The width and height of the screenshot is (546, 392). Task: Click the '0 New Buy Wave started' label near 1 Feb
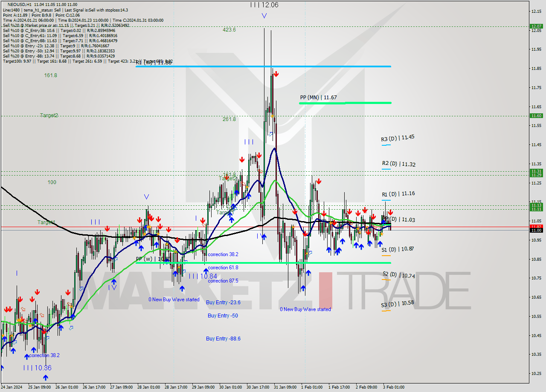point(305,309)
